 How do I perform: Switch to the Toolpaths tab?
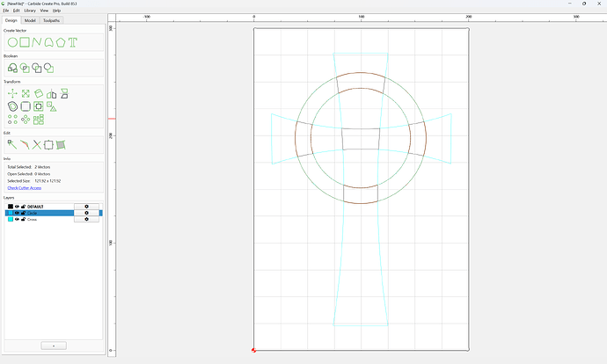pos(51,20)
